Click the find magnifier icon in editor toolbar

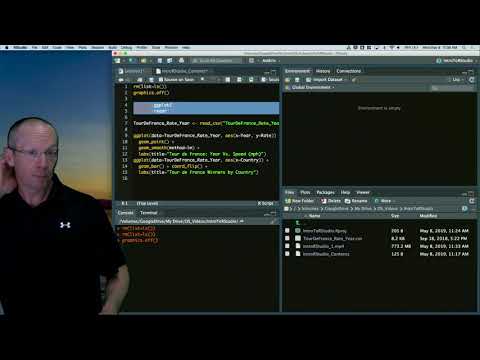click(x=202, y=80)
